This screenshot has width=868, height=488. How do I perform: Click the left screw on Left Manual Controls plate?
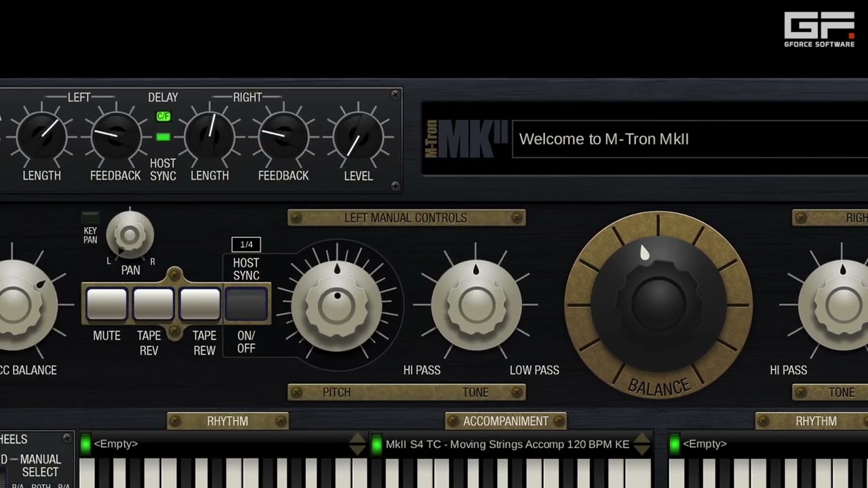click(x=296, y=218)
